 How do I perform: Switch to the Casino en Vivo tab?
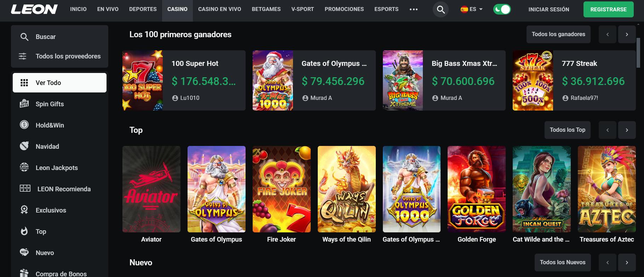click(x=219, y=9)
